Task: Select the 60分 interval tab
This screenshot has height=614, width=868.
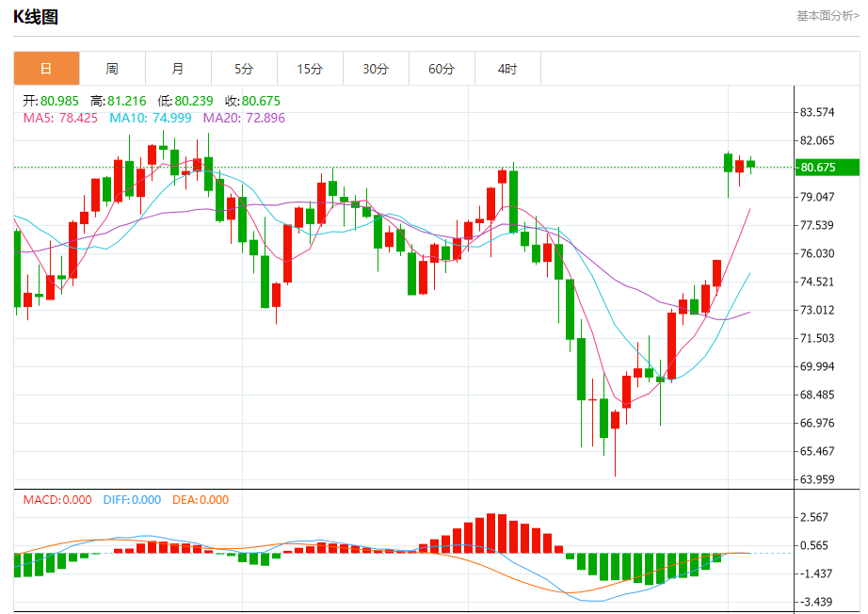Action: [x=442, y=69]
